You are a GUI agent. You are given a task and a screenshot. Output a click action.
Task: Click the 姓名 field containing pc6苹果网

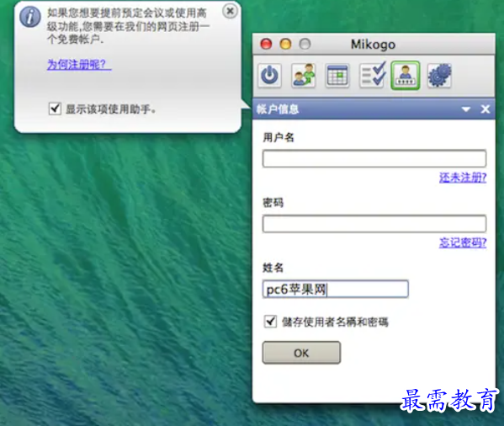(335, 289)
